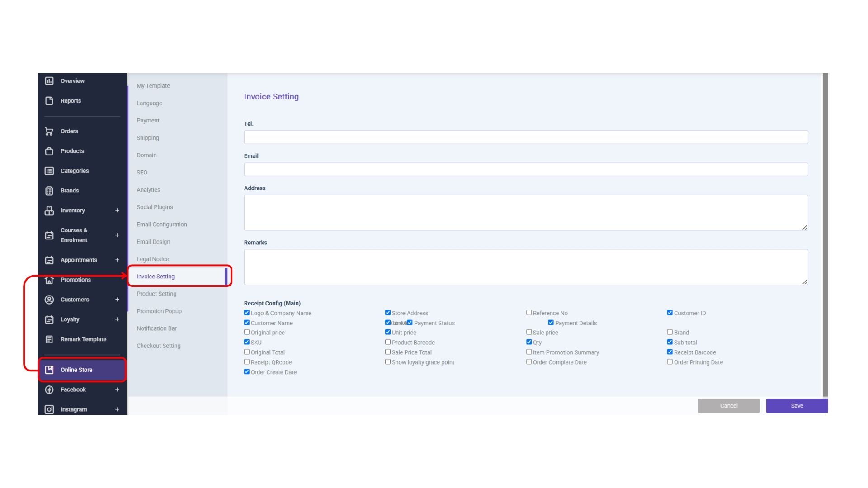Click the page vertical scrollbar
This screenshot has width=868, height=488.
pyautogui.click(x=825, y=235)
